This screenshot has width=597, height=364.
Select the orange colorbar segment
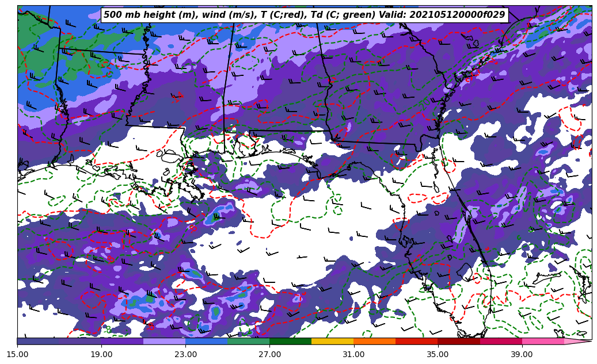[x=375, y=341]
